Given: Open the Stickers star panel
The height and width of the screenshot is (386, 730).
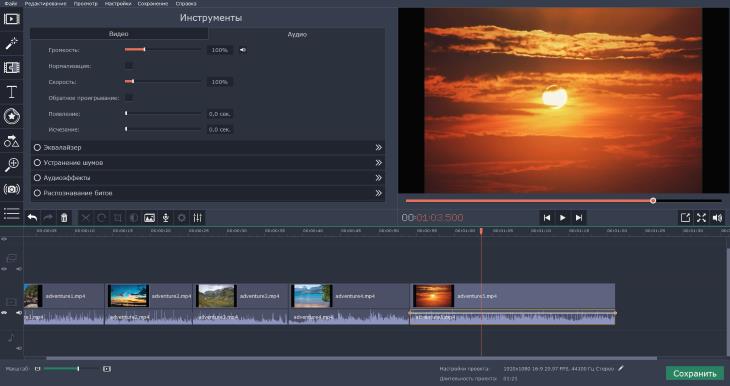Looking at the screenshot, I should point(11,116).
